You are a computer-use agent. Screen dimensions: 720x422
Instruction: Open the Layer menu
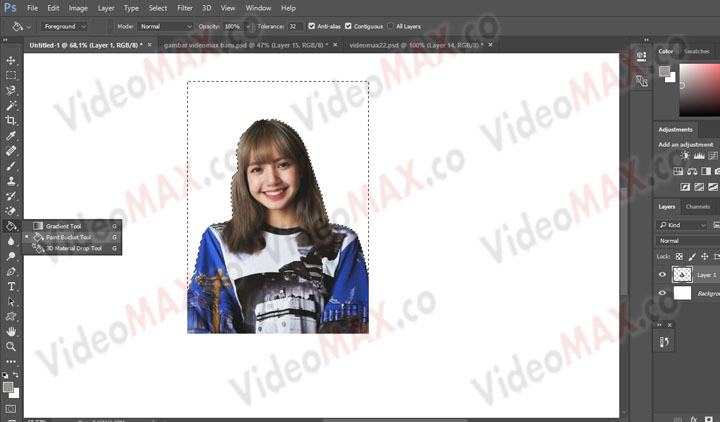pos(106,8)
